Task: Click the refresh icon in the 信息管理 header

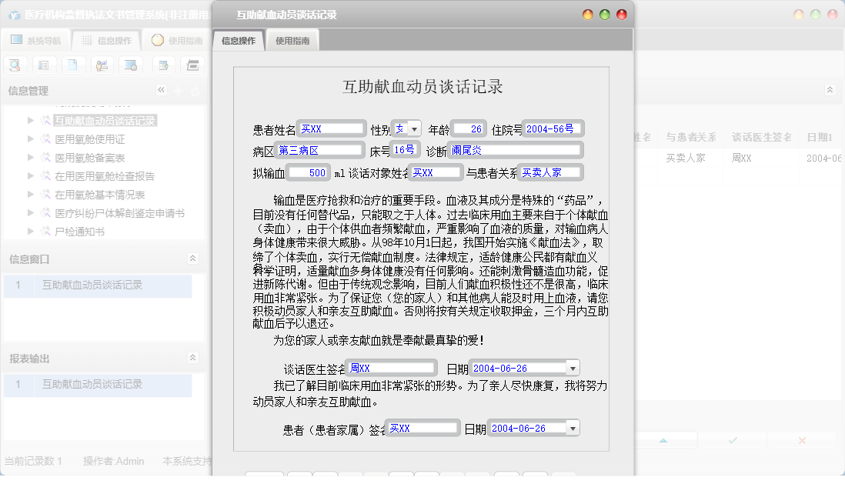Action: 195,90
